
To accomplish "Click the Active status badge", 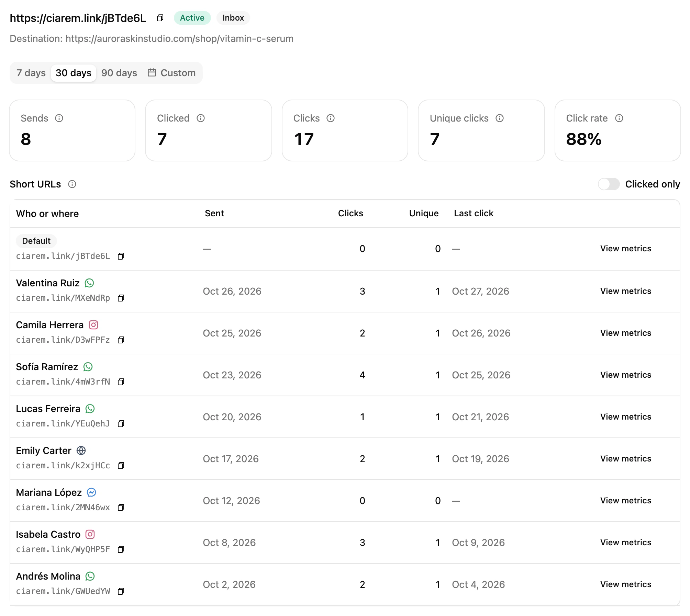I will (x=192, y=18).
